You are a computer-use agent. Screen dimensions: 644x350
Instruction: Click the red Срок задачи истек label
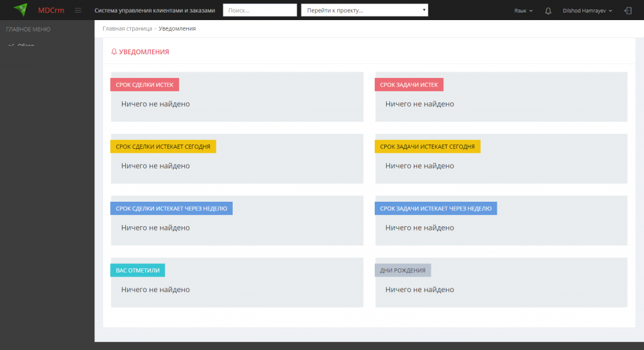click(409, 85)
